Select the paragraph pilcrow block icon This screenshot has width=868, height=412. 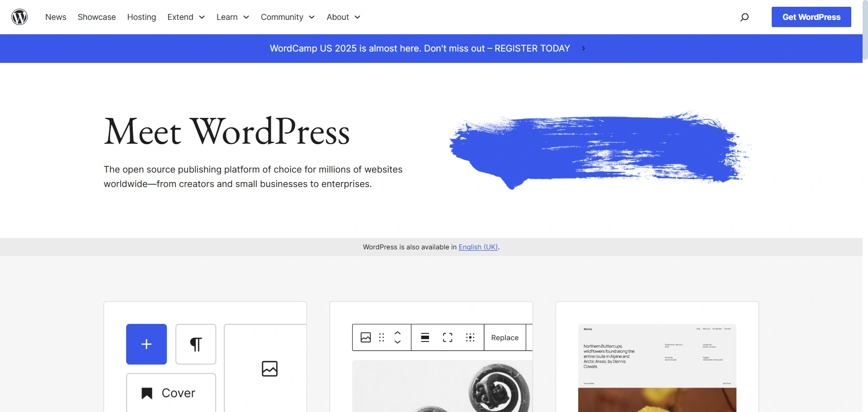(x=196, y=344)
